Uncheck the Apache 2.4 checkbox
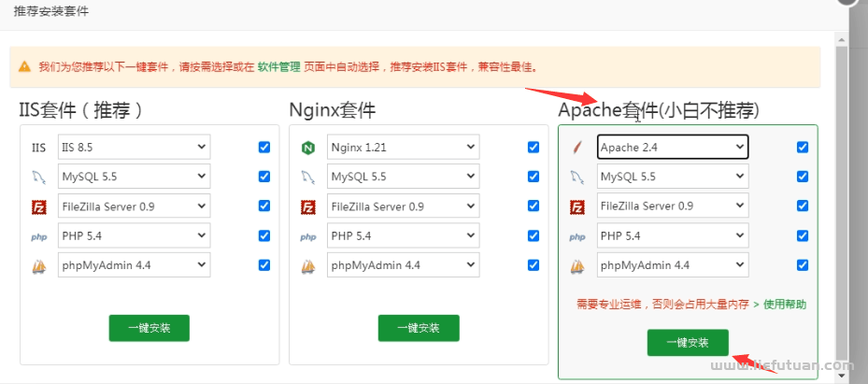 (802, 148)
